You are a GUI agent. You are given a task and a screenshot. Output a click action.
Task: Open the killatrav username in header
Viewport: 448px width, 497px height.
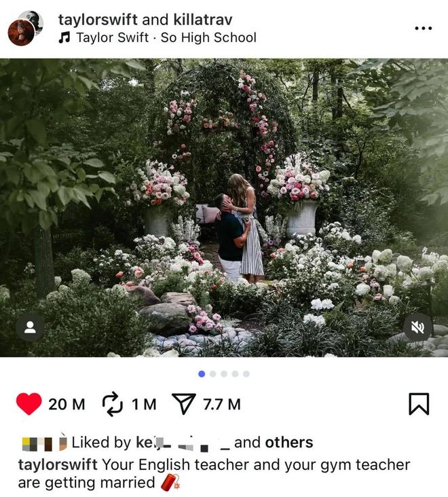[203, 20]
